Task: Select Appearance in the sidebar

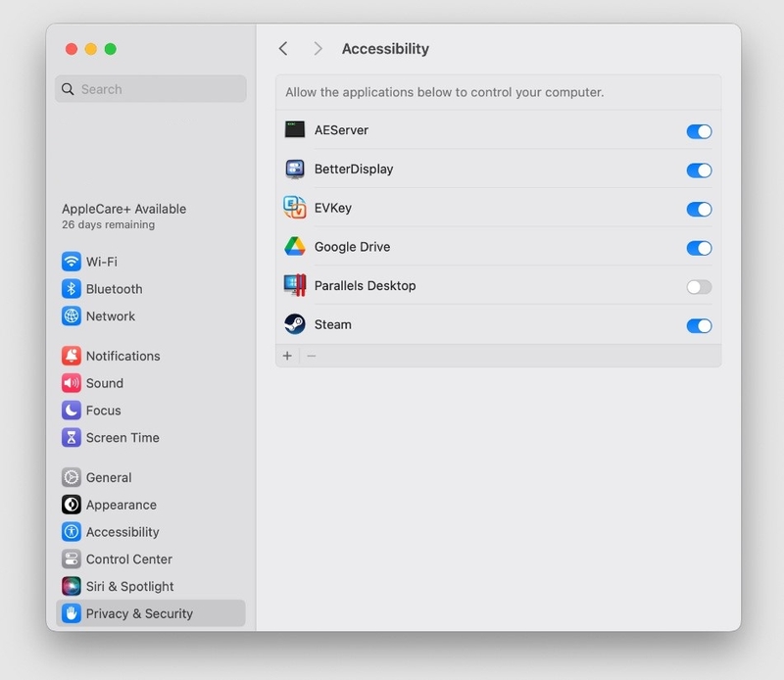Action: (x=151, y=505)
